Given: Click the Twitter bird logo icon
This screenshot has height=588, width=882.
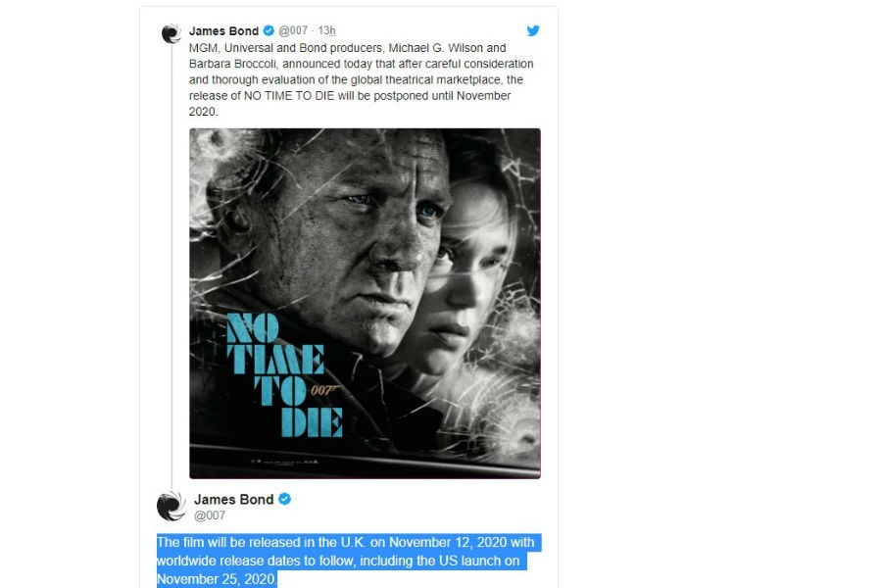Looking at the screenshot, I should pos(533,30).
